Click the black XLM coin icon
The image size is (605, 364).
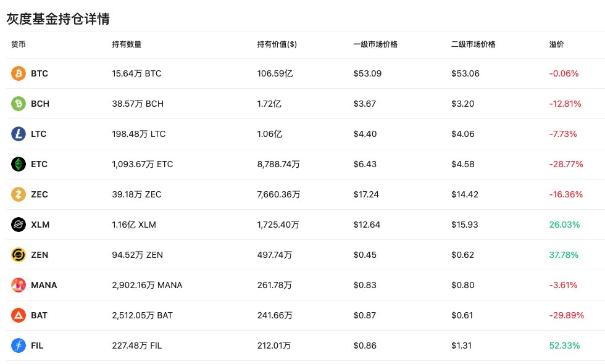coord(19,225)
